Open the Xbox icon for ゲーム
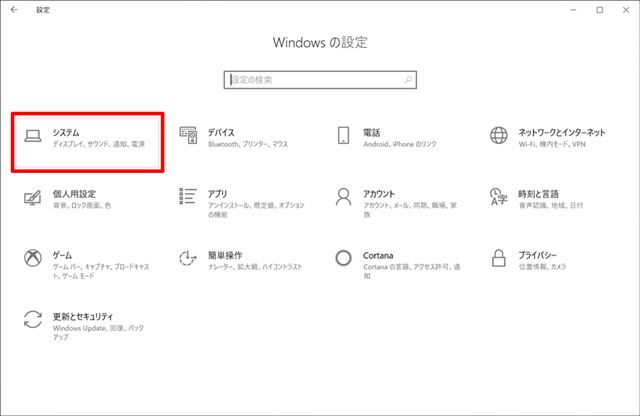This screenshot has width=640, height=416. point(33,258)
